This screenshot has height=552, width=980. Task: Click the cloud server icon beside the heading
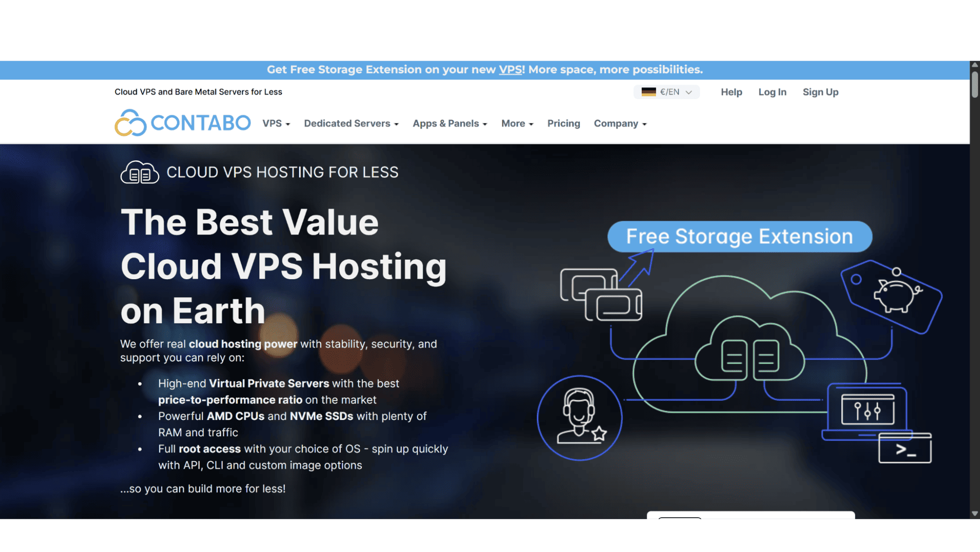tap(140, 172)
